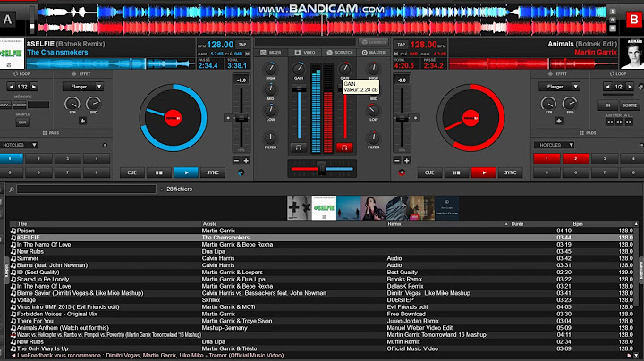The height and width of the screenshot is (361, 644).
Task: Click deck A CHARGER memory button
Action: 19,105
